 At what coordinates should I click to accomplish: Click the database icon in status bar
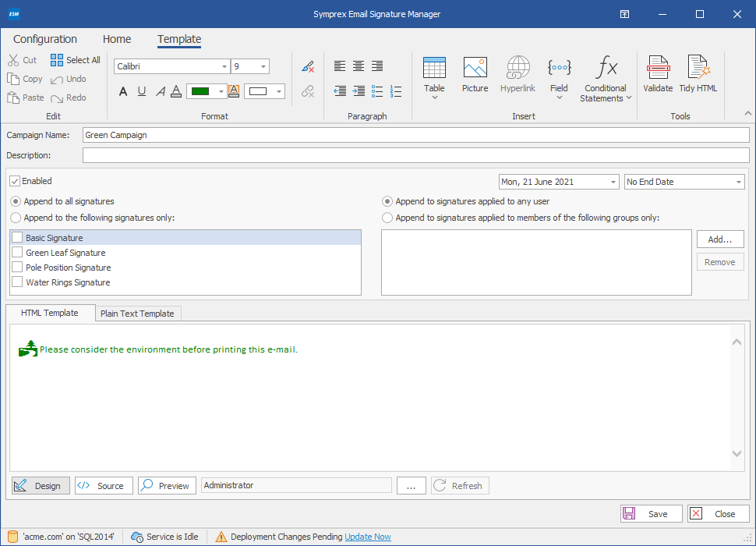[x=13, y=537]
